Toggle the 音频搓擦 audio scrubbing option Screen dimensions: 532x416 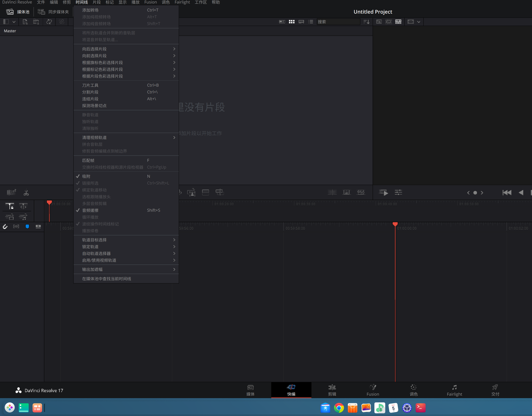[90, 210]
